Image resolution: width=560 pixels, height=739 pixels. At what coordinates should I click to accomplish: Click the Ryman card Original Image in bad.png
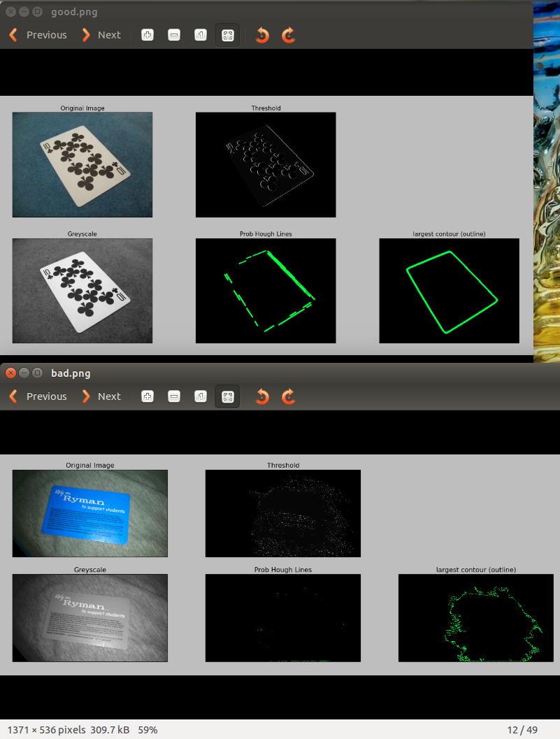(x=90, y=513)
